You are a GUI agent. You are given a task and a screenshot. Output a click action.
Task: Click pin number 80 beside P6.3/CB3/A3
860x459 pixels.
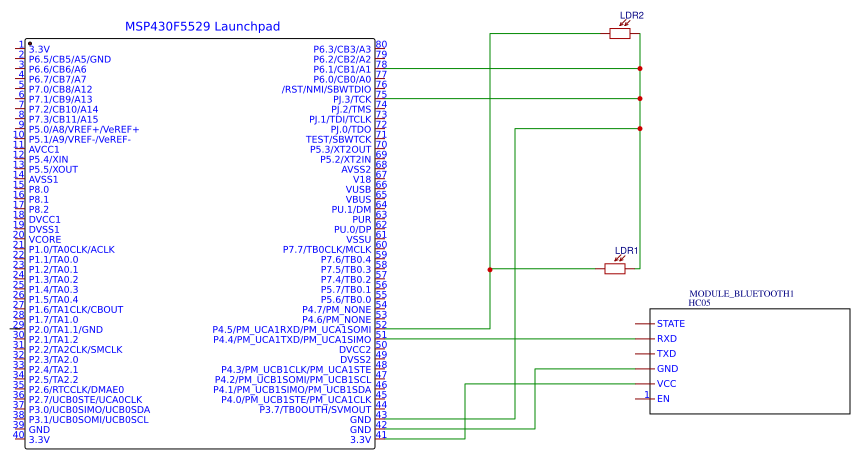pyautogui.click(x=381, y=44)
